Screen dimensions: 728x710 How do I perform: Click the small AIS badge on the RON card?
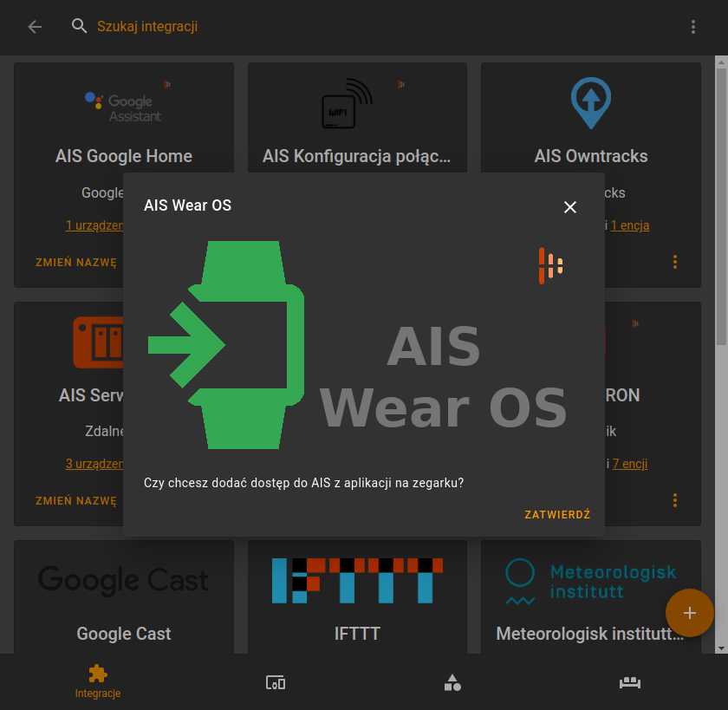635,323
